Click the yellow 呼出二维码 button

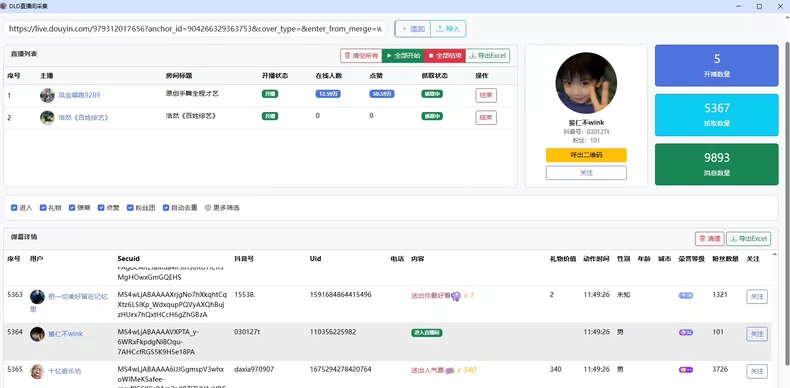586,155
